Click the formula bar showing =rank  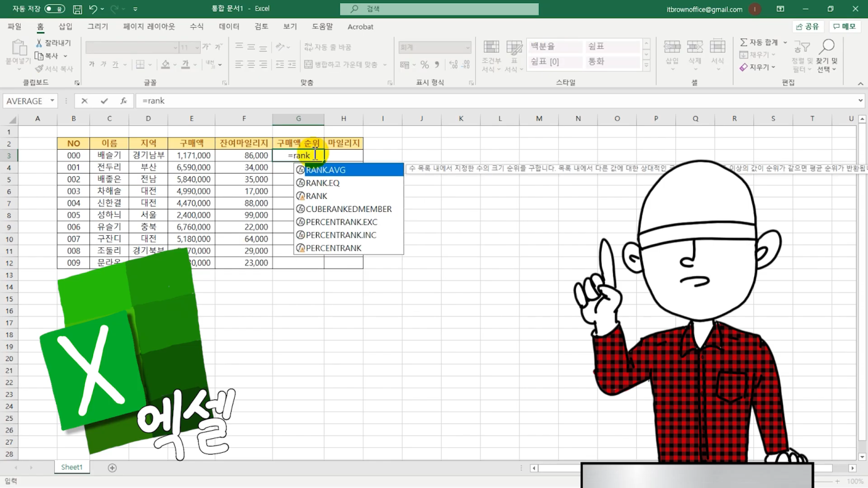496,101
